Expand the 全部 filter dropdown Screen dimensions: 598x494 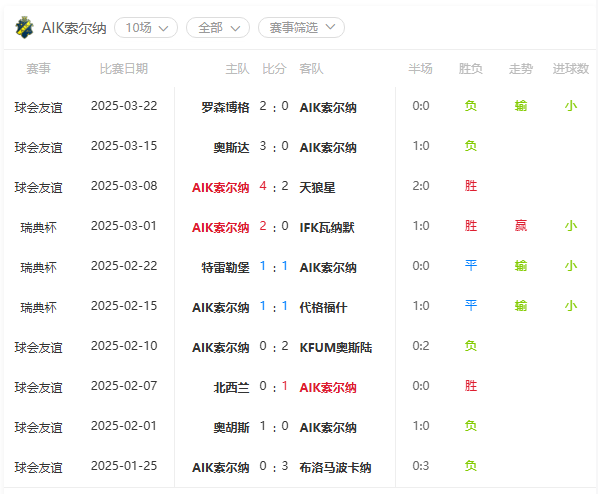tap(218, 28)
